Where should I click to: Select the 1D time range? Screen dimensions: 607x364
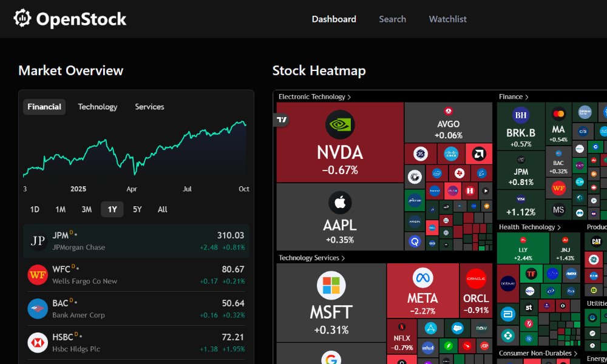click(x=35, y=209)
